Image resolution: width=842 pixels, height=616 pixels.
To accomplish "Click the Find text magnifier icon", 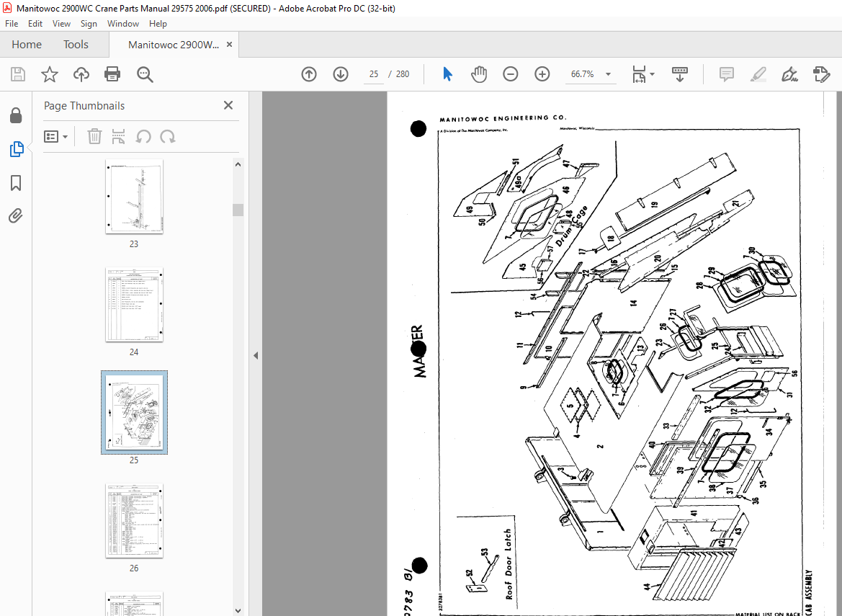I will point(145,74).
